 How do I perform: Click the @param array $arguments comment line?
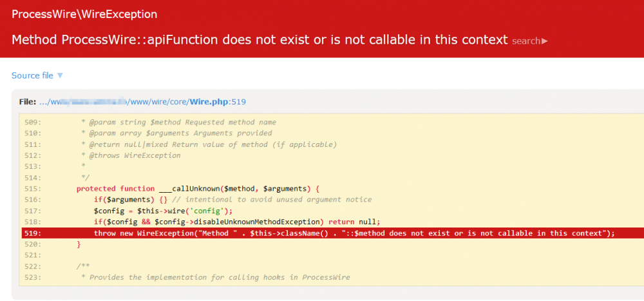point(176,133)
